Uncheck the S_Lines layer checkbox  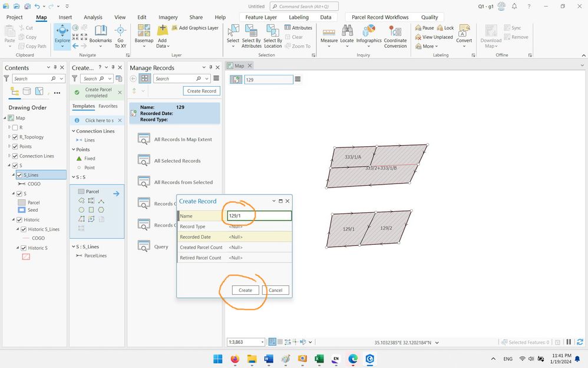[19, 175]
